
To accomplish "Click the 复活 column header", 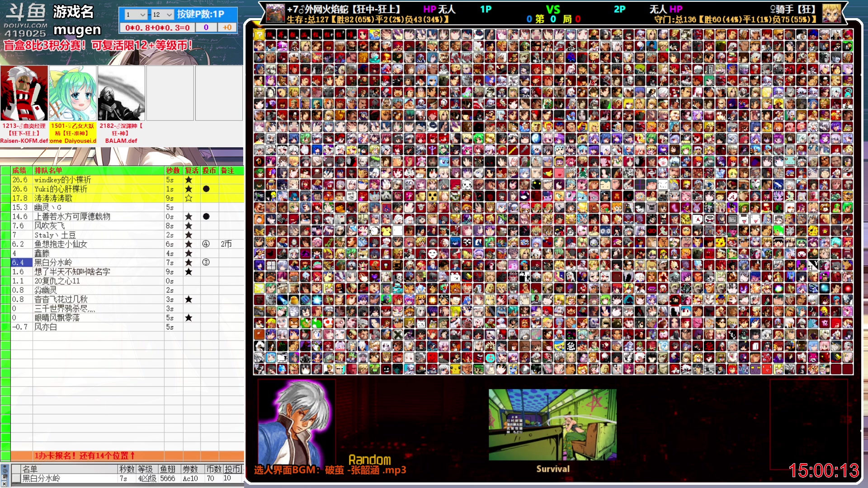I will click(192, 170).
